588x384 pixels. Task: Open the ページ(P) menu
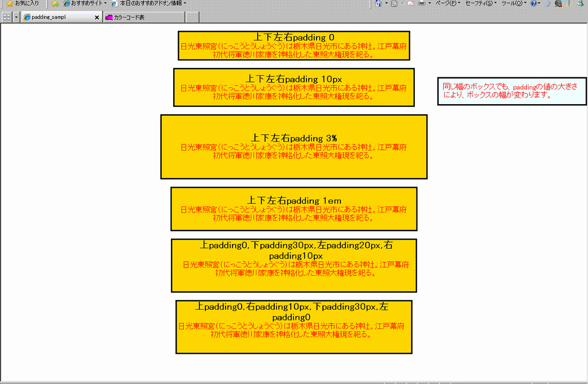point(447,3)
